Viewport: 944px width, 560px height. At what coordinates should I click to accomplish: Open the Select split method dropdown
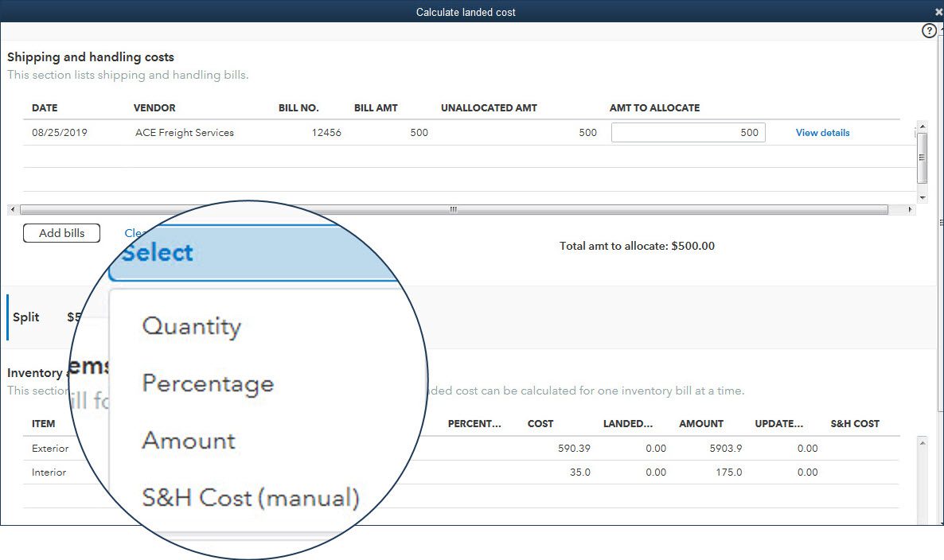click(x=255, y=253)
